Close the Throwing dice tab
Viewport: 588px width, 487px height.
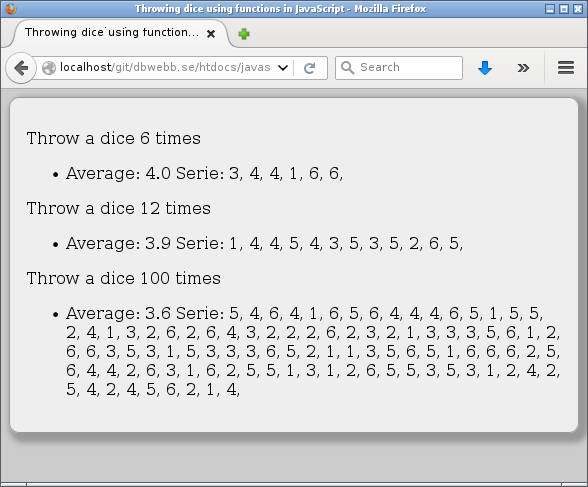tap(211, 34)
